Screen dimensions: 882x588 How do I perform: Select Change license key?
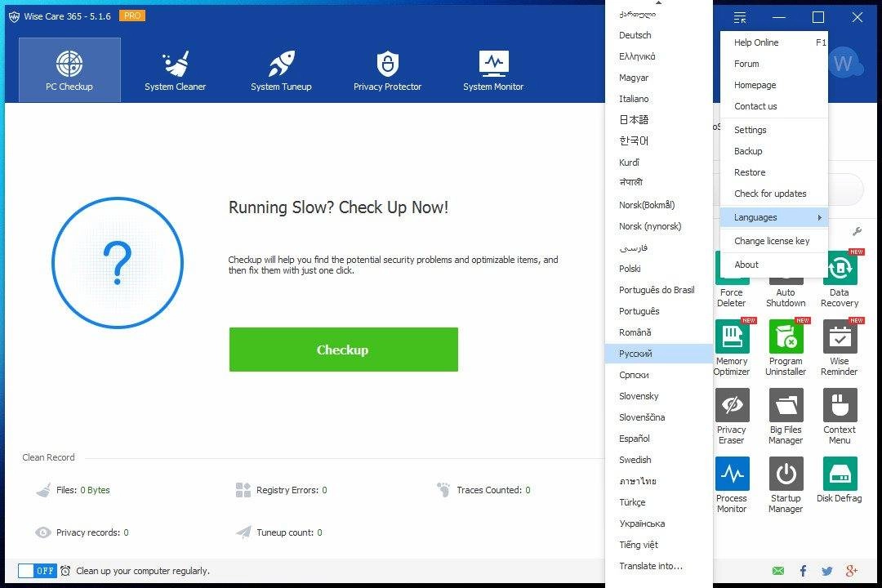774,241
